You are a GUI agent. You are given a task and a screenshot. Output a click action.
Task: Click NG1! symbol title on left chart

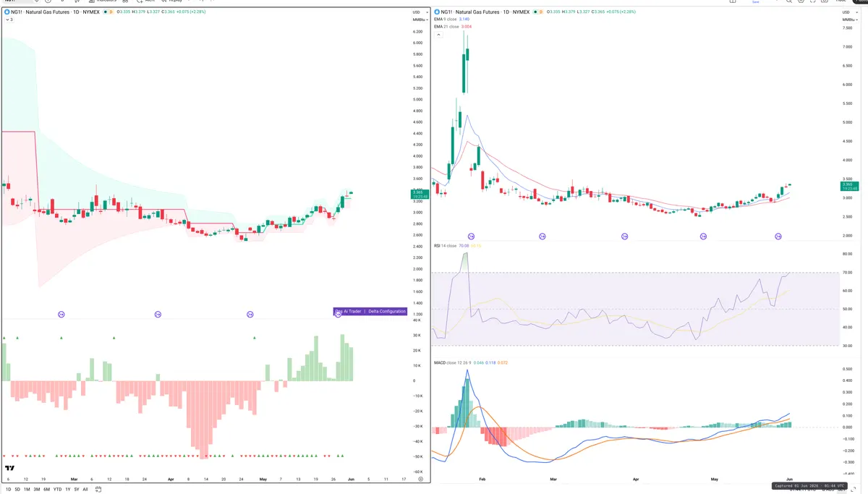point(55,12)
